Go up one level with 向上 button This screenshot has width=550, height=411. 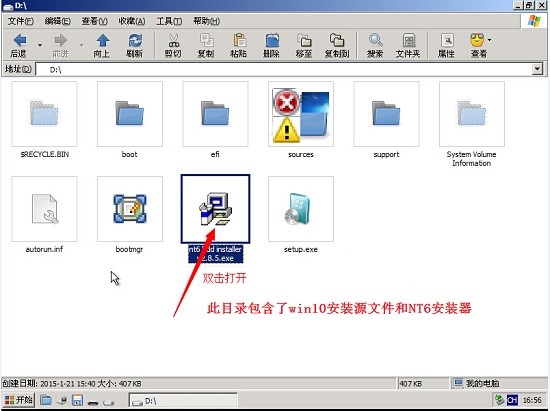(x=102, y=46)
